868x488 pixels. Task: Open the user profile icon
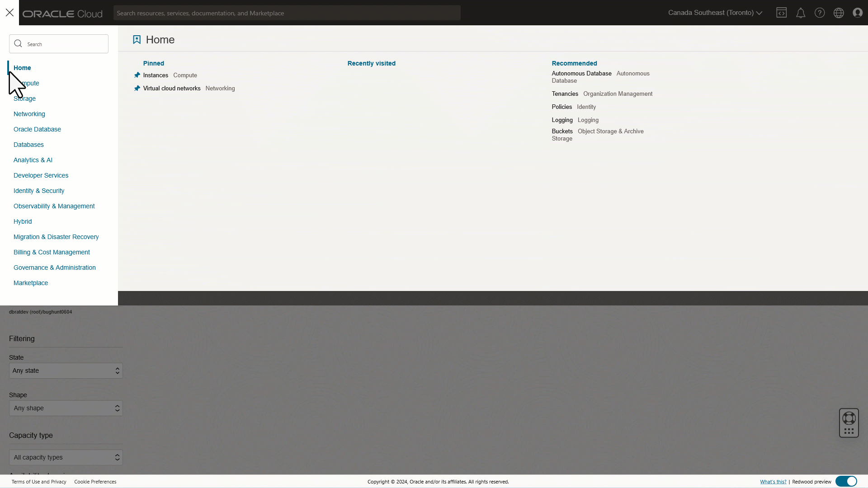pyautogui.click(x=858, y=13)
